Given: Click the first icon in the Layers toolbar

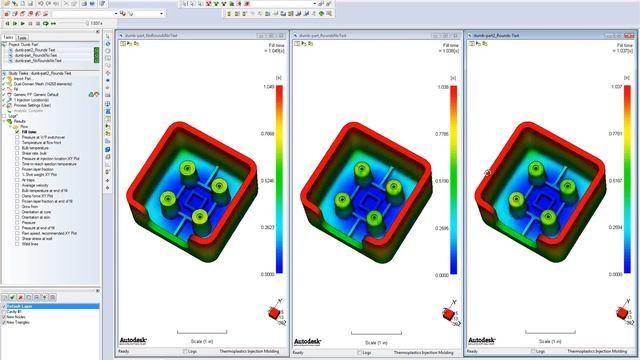Looking at the screenshot, I should [4, 297].
